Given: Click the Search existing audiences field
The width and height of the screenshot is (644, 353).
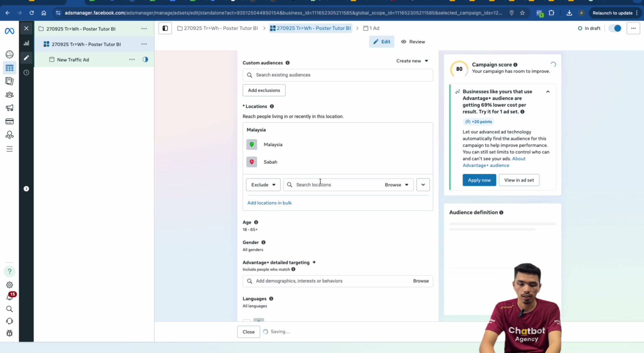Looking at the screenshot, I should (x=338, y=75).
